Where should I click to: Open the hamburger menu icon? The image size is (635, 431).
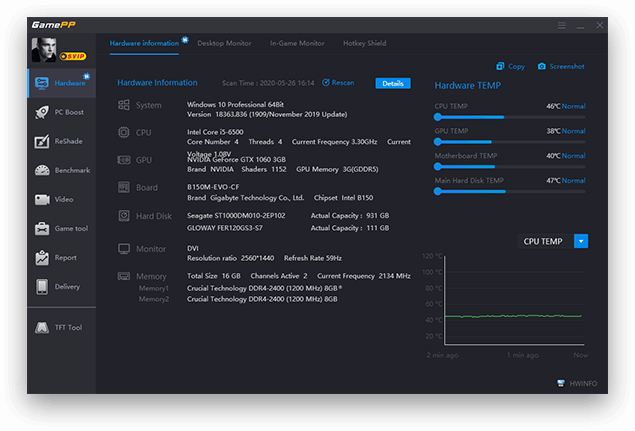(x=561, y=26)
